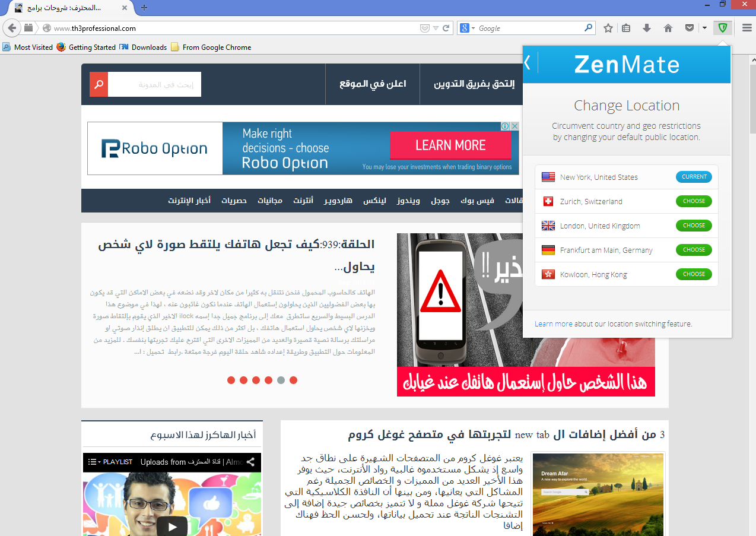Choose Zurich, Switzerland location
Viewport: 756px width, 536px height.
pyautogui.click(x=694, y=201)
